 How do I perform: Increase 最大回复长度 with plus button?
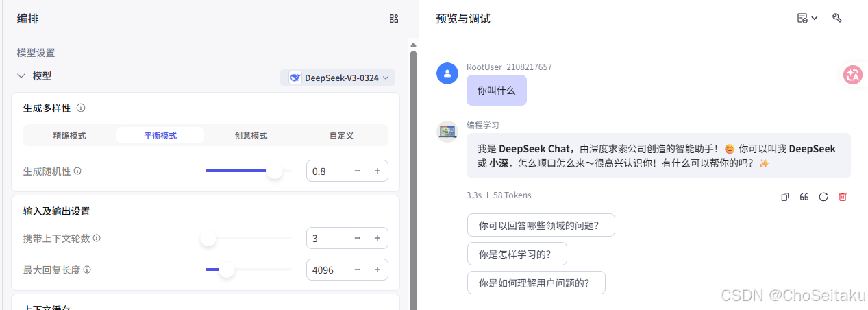click(377, 270)
